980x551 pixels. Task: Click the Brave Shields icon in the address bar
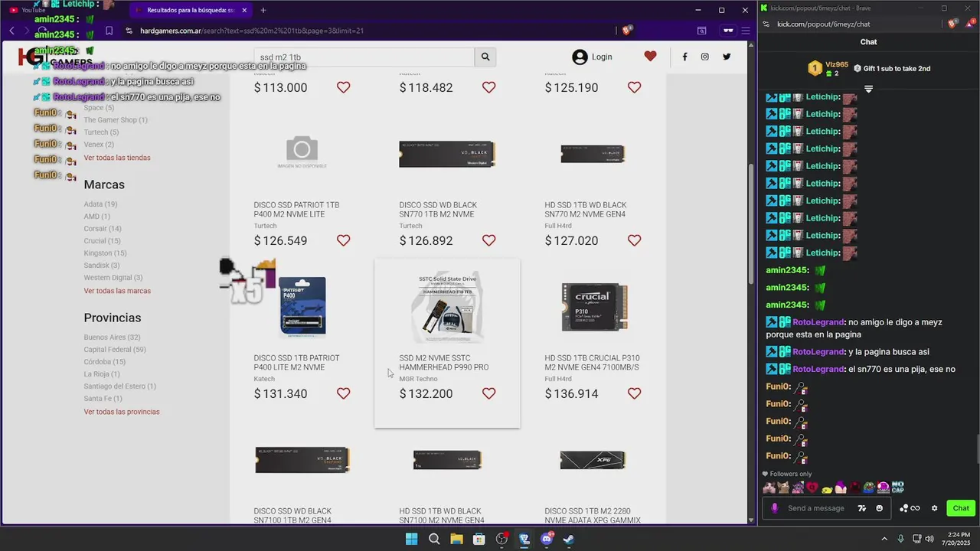click(627, 31)
